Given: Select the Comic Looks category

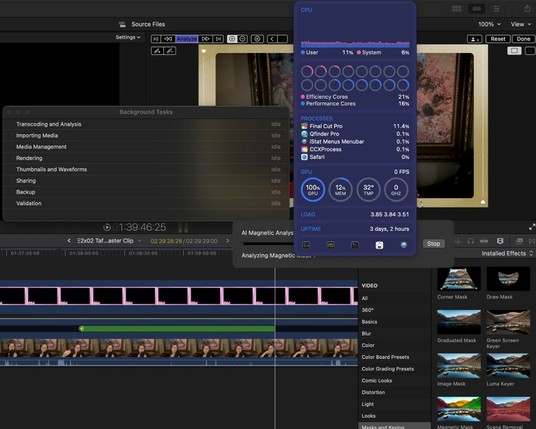Looking at the screenshot, I should [377, 380].
